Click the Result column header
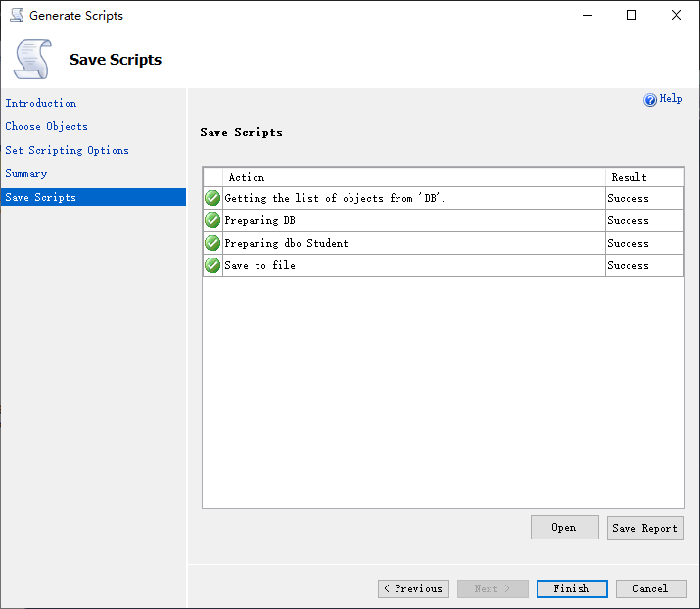The image size is (700, 609). click(x=629, y=177)
